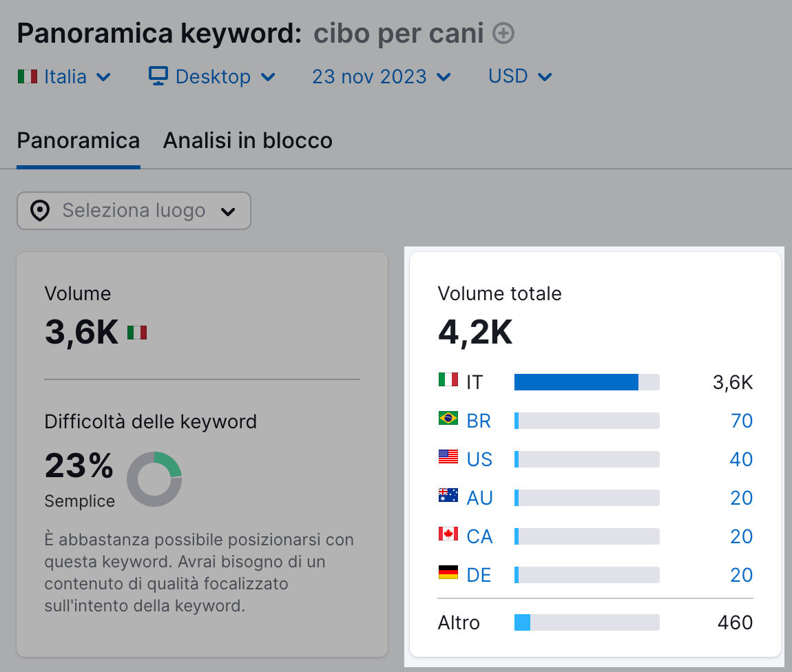Click the Brazil flag next to BR
The height and width of the screenshot is (672, 792).
(447, 420)
